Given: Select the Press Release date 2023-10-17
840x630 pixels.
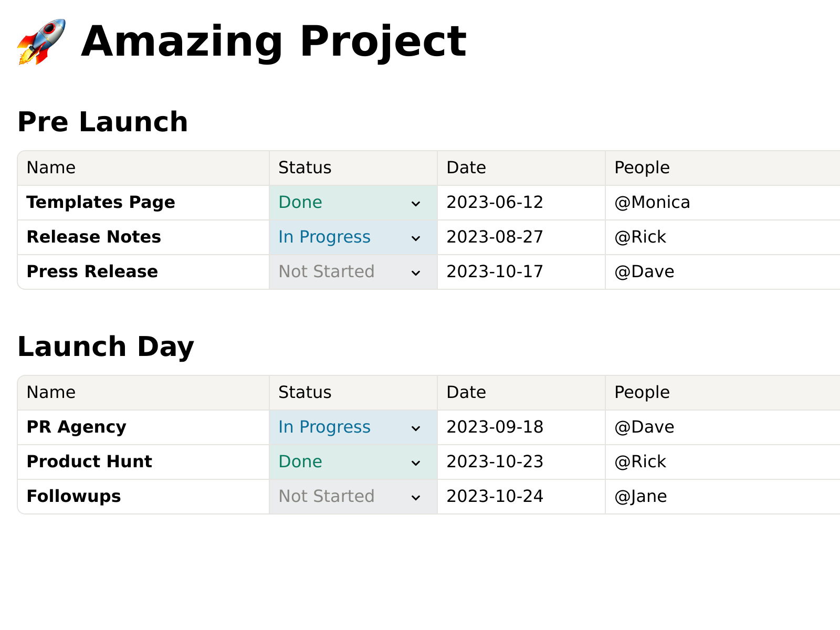Looking at the screenshot, I should point(495,272).
